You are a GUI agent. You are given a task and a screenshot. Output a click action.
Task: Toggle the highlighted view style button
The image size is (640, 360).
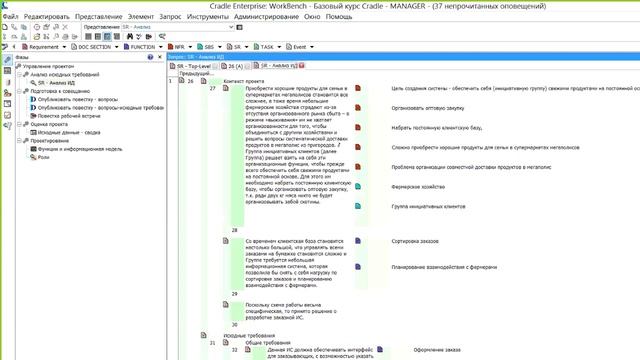coord(107,37)
